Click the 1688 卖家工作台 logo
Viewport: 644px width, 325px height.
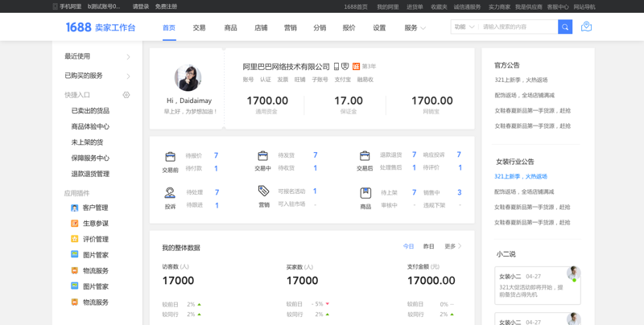point(101,27)
